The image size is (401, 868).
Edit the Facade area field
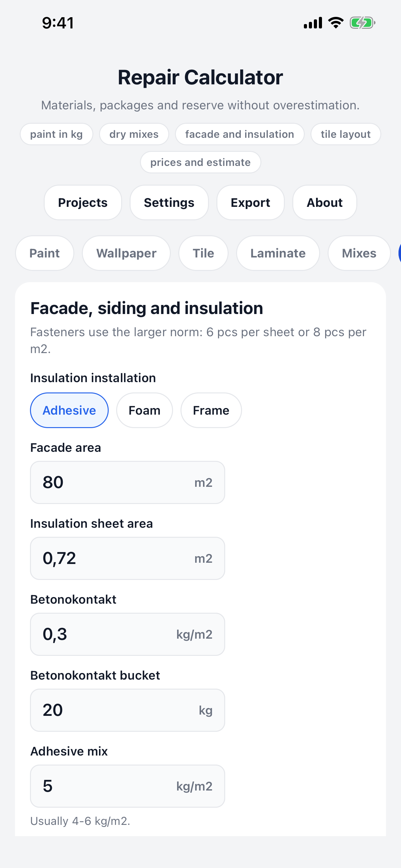128,482
